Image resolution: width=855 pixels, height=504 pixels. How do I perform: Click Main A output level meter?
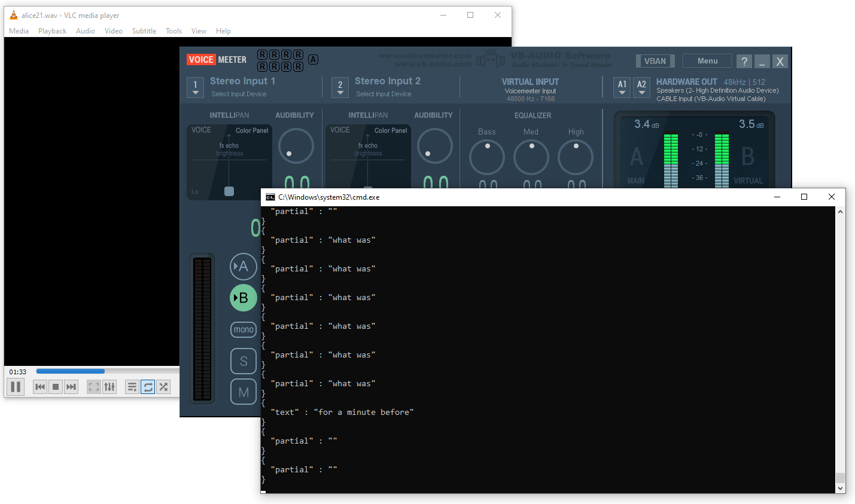pos(671,160)
